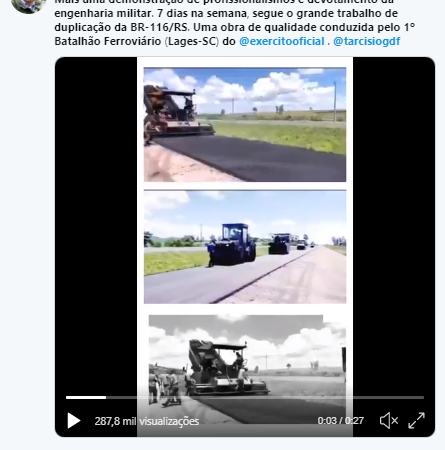Open the @exercitooficial profile link
The width and height of the screenshot is (445, 450).
pos(282,41)
